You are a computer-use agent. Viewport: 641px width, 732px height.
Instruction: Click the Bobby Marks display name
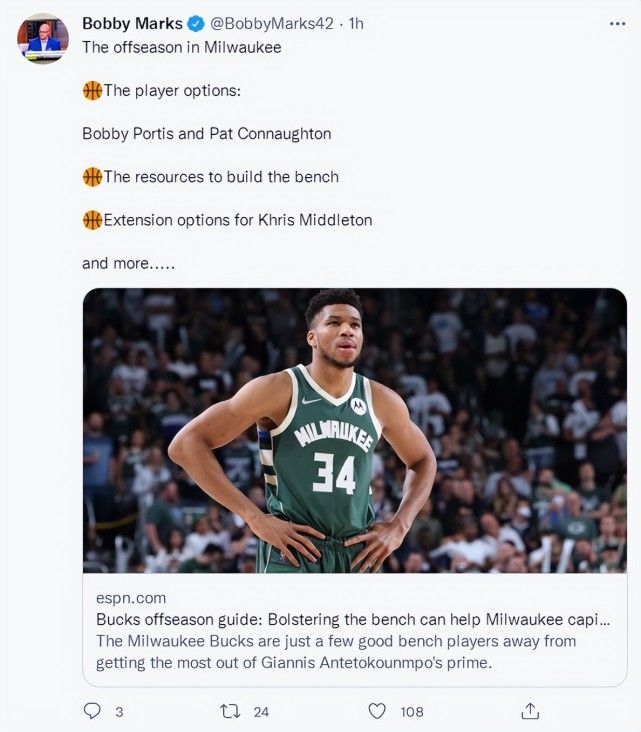(131, 23)
